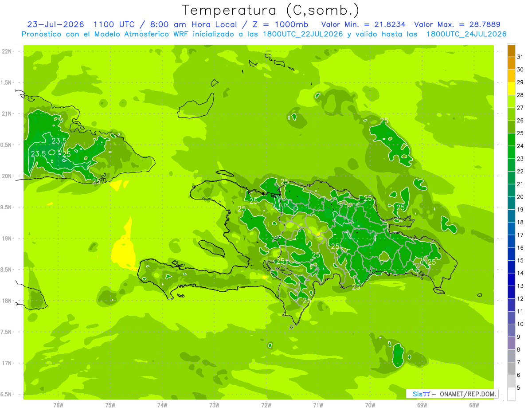
Task: Click the orange swatch between 30 and 31
Action: (x=511, y=63)
